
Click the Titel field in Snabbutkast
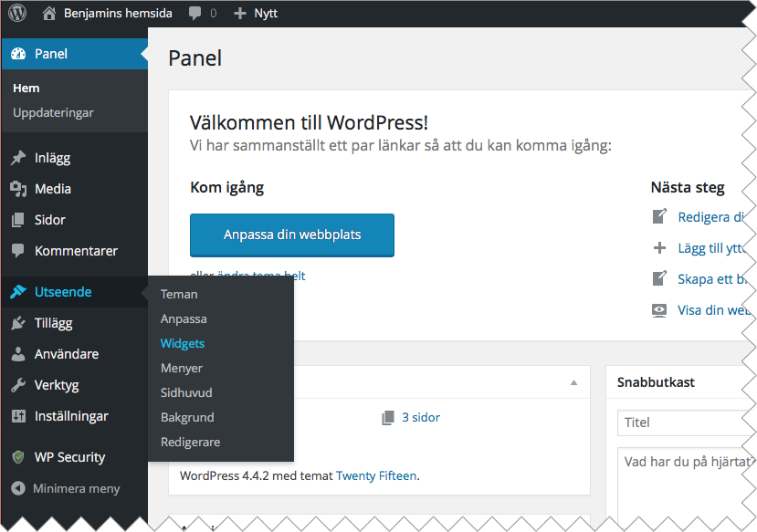click(x=685, y=423)
